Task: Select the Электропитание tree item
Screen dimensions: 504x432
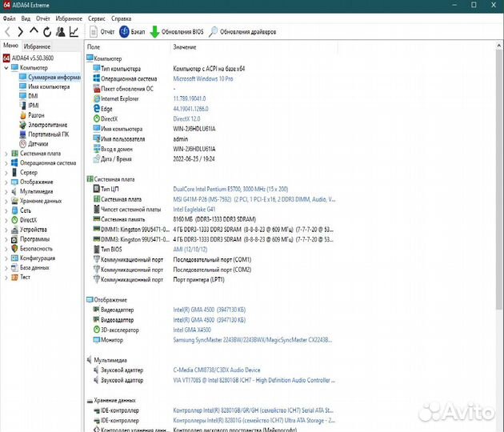Action: [43, 125]
